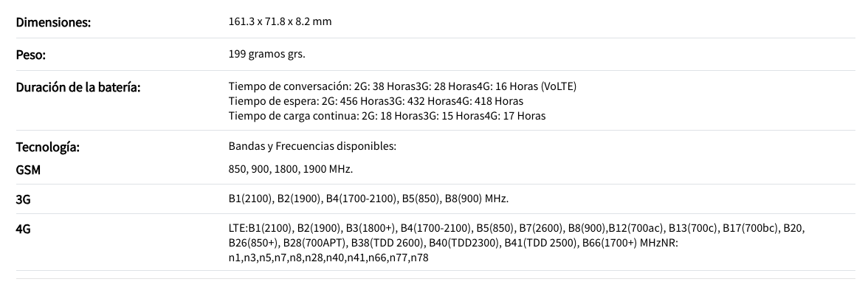Select the 199 gramos grs. text
868x293 pixels.
click(267, 54)
